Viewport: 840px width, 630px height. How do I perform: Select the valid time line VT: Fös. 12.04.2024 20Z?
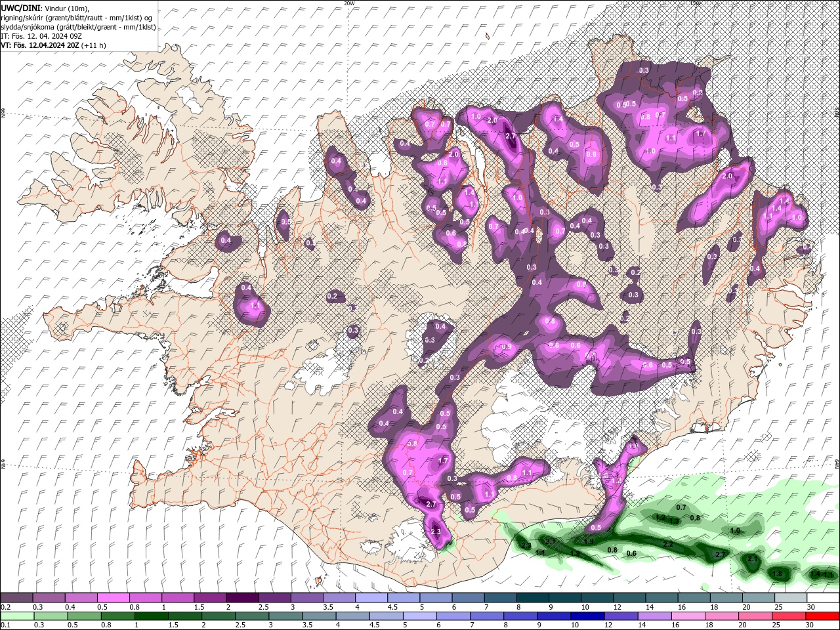click(40, 45)
